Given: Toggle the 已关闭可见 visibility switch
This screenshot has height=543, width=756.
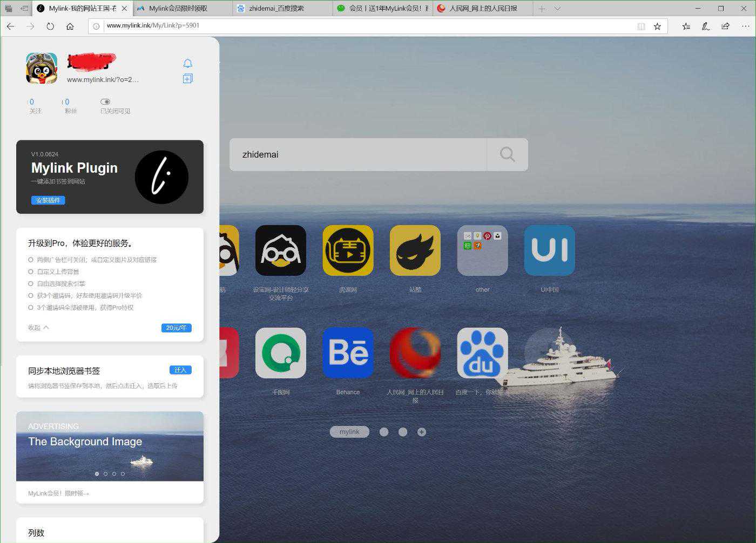Looking at the screenshot, I should pyautogui.click(x=105, y=101).
